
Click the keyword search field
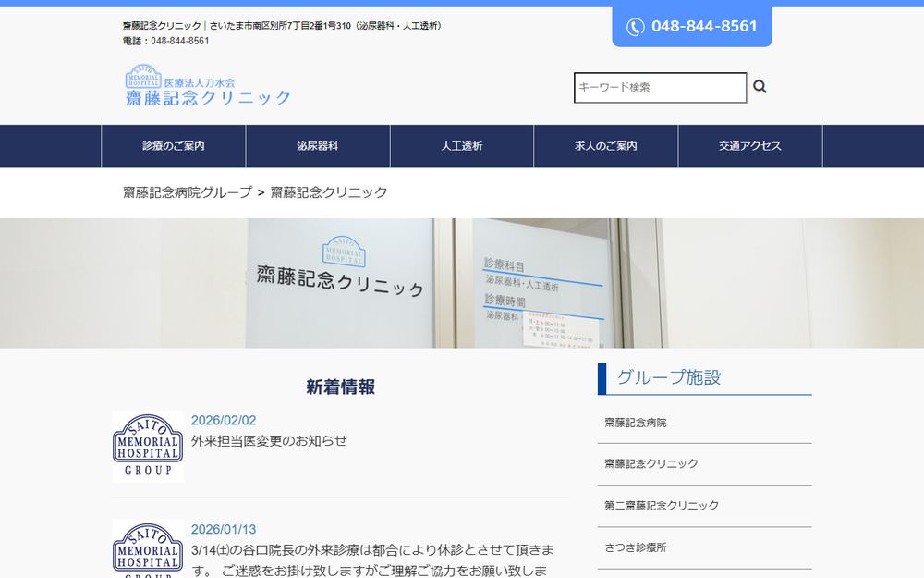pyautogui.click(x=660, y=87)
